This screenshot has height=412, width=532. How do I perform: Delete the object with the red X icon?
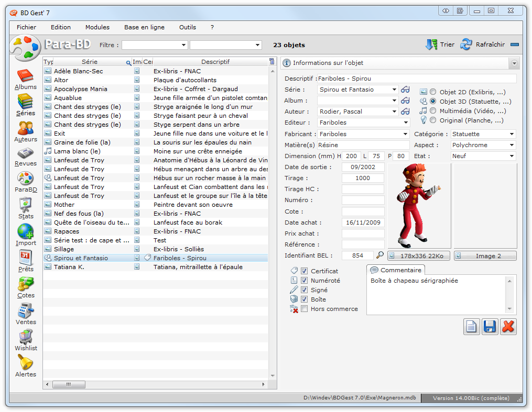pos(508,327)
